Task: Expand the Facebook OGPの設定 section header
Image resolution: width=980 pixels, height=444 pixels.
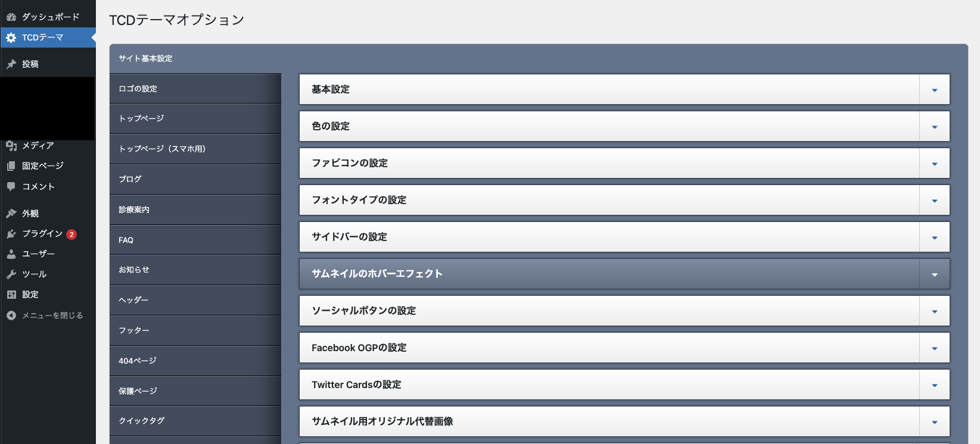Action: click(x=624, y=348)
